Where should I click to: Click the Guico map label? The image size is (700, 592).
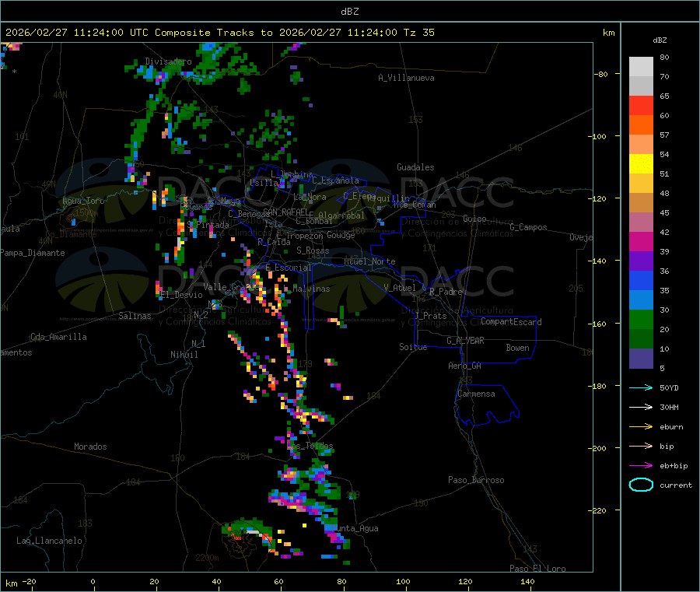tap(474, 219)
